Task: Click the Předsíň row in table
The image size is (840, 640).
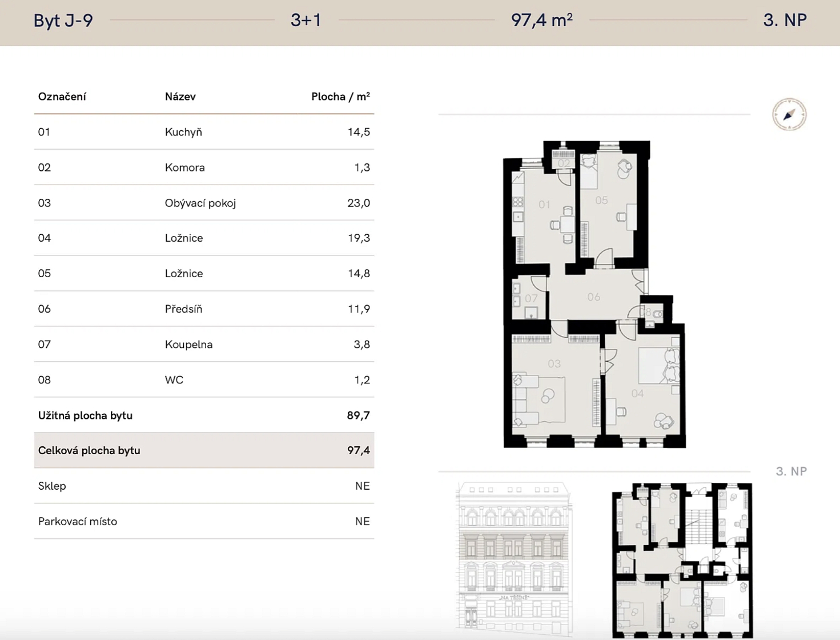Action: [x=204, y=309]
